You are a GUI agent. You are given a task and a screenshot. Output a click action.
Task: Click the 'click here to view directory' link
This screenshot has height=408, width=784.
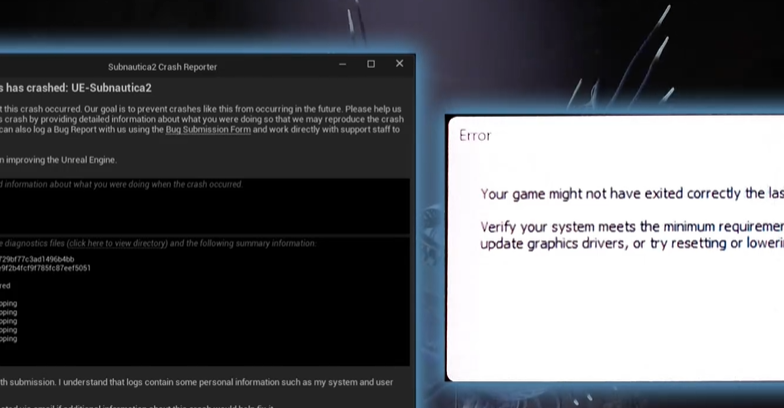(118, 244)
